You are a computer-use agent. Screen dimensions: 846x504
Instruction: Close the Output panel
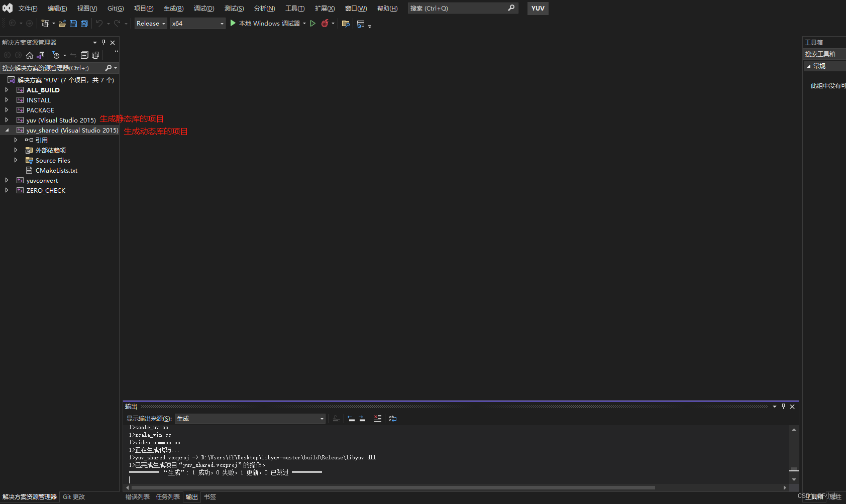tap(792, 407)
